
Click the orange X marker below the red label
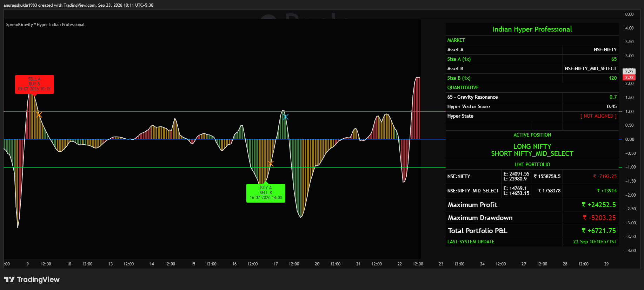pyautogui.click(x=39, y=115)
